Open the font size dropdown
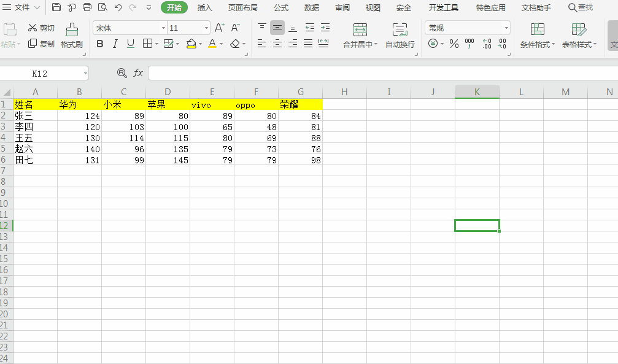618x364 pixels. 206,28
